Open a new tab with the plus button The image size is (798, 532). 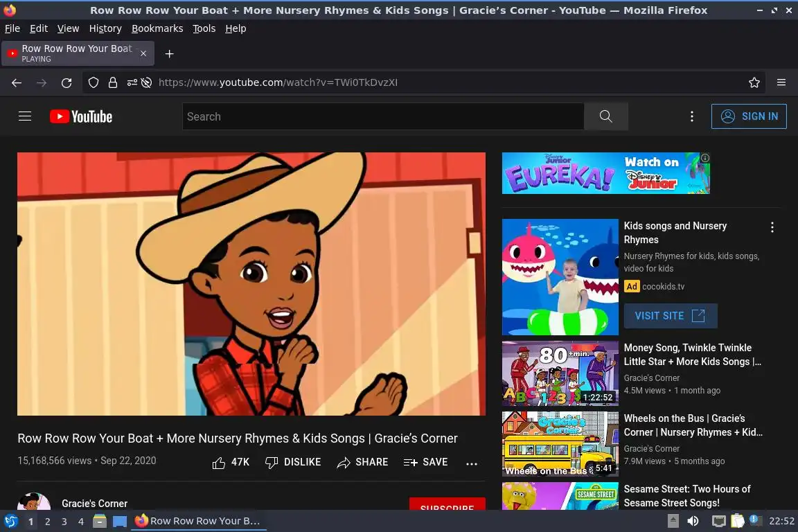pyautogui.click(x=170, y=54)
